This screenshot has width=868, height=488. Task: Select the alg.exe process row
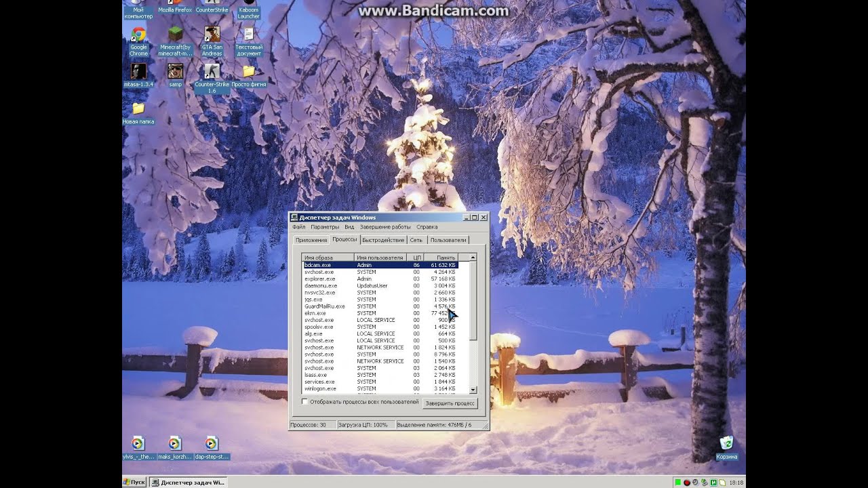click(x=380, y=333)
